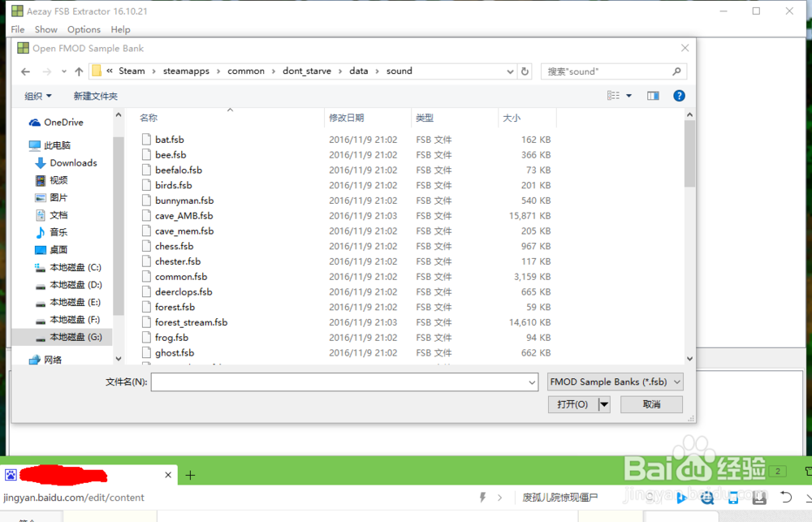812x522 pixels.
Task: Select 网络 in the sidebar
Action: click(x=45, y=360)
